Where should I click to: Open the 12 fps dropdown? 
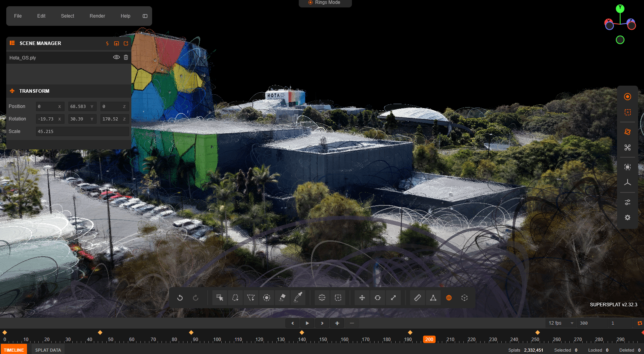(x=561, y=323)
